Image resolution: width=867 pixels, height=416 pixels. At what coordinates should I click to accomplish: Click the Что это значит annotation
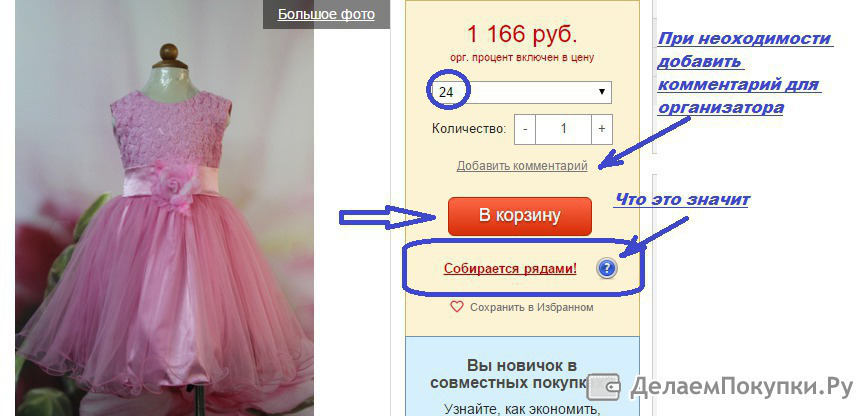[x=682, y=200]
